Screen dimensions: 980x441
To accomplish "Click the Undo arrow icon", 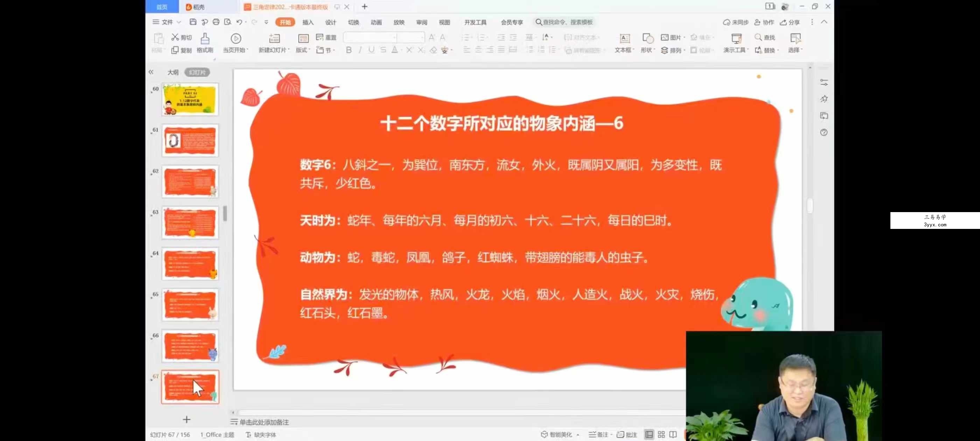I will coord(239,22).
